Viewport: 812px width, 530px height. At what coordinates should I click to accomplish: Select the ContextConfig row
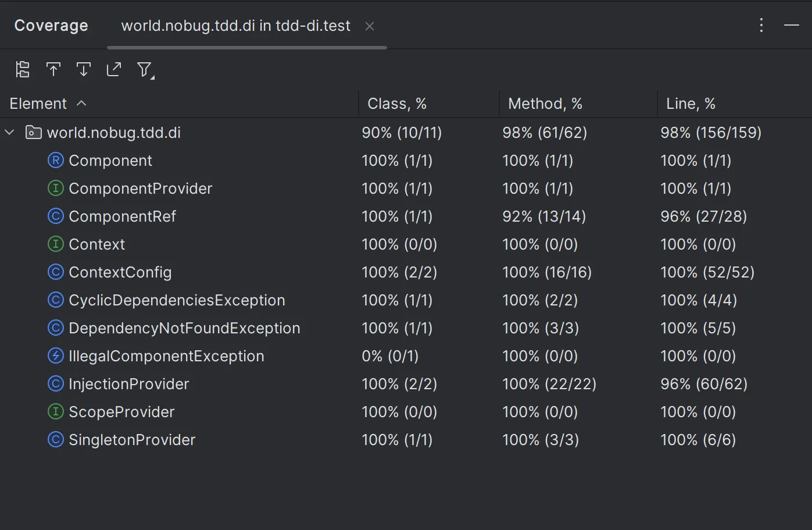tap(120, 272)
